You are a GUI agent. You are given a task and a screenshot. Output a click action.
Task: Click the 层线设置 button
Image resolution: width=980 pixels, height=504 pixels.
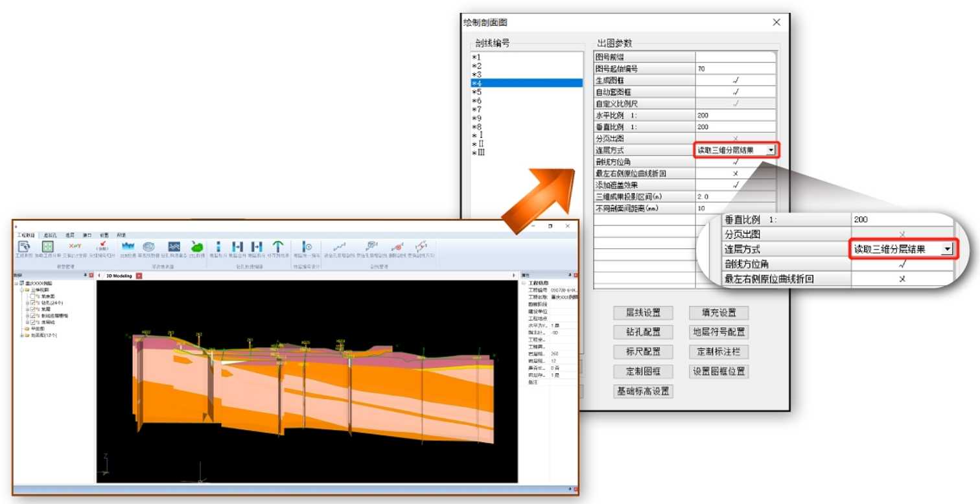pyautogui.click(x=643, y=313)
